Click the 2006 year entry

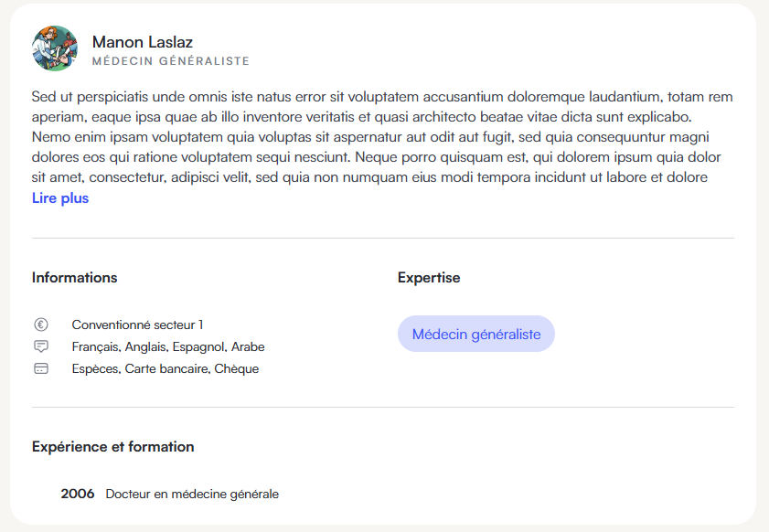78,494
